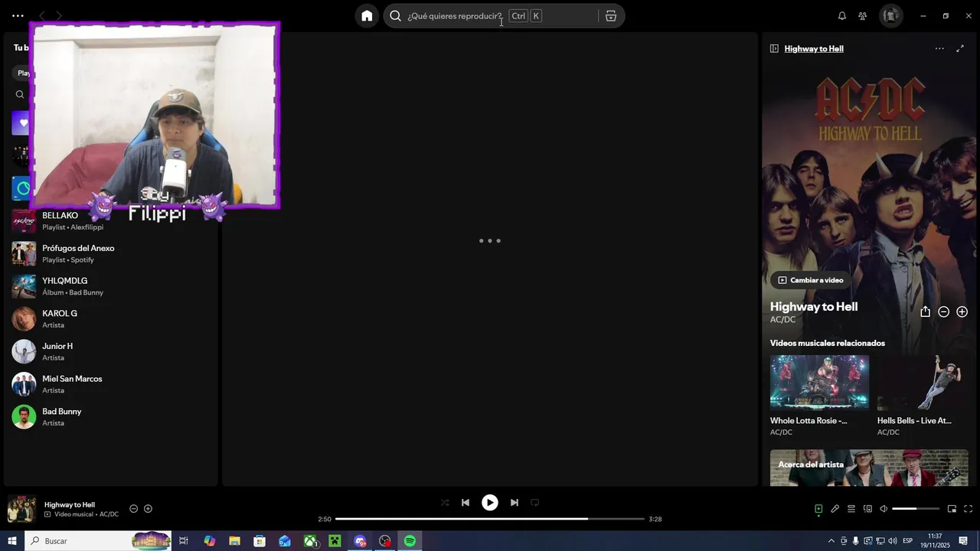This screenshot has width=980, height=551.
Task: Open File Explorer from the taskbar
Action: 234,541
